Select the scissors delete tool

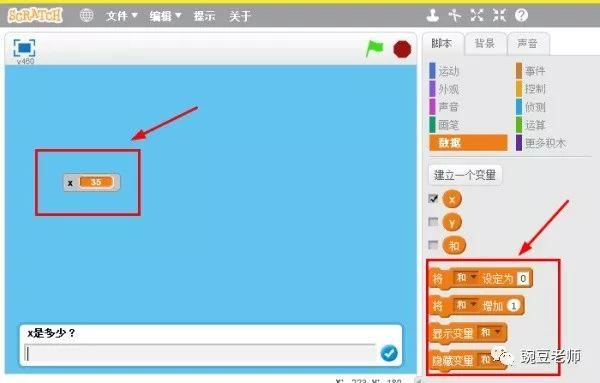click(x=455, y=16)
